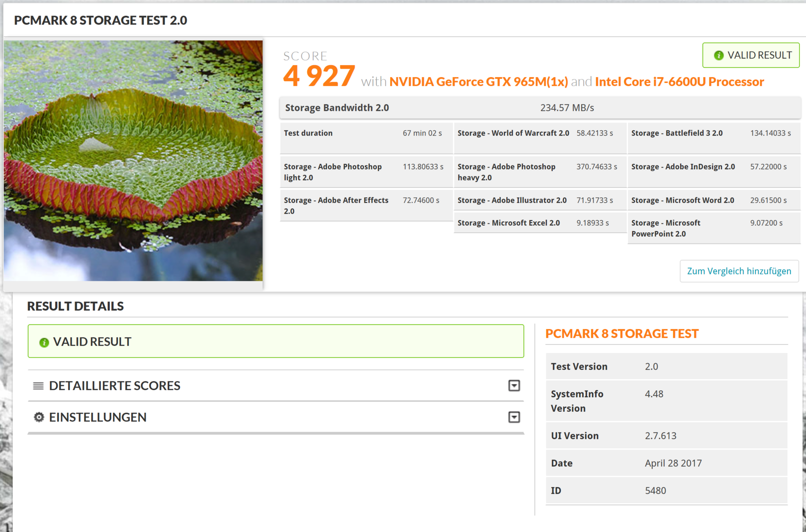Click the Storage Bandwidth 2.0 row
This screenshot has width=806, height=532.
click(540, 108)
